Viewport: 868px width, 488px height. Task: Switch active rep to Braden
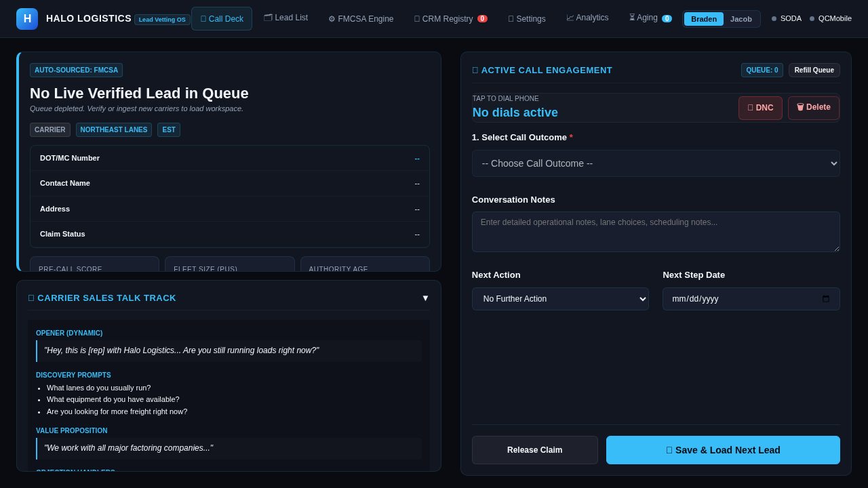pos(704,19)
